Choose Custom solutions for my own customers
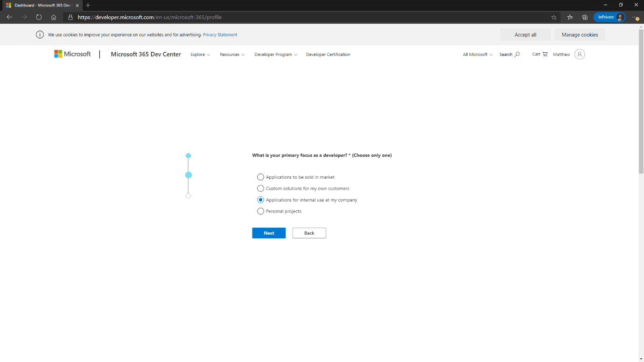 coord(260,188)
